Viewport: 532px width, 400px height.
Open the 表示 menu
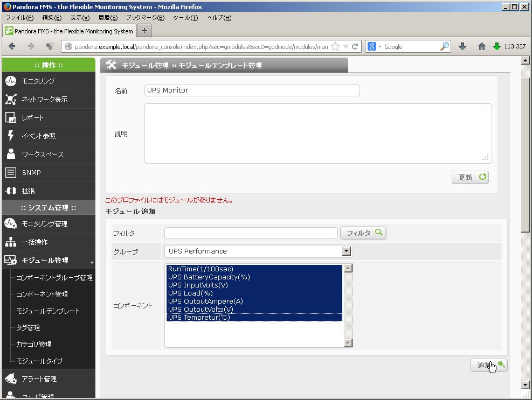80,18
